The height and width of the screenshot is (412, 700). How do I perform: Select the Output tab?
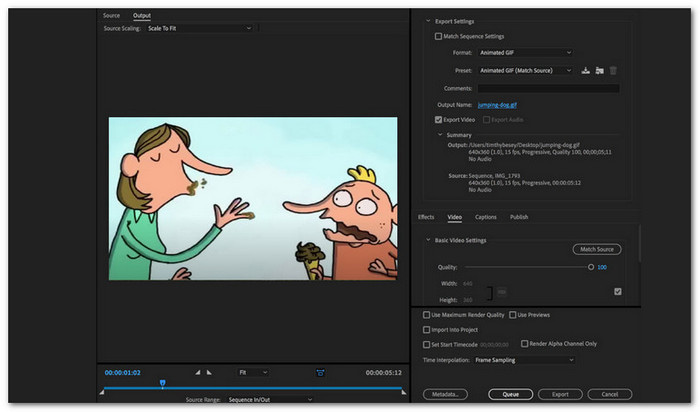coord(142,16)
